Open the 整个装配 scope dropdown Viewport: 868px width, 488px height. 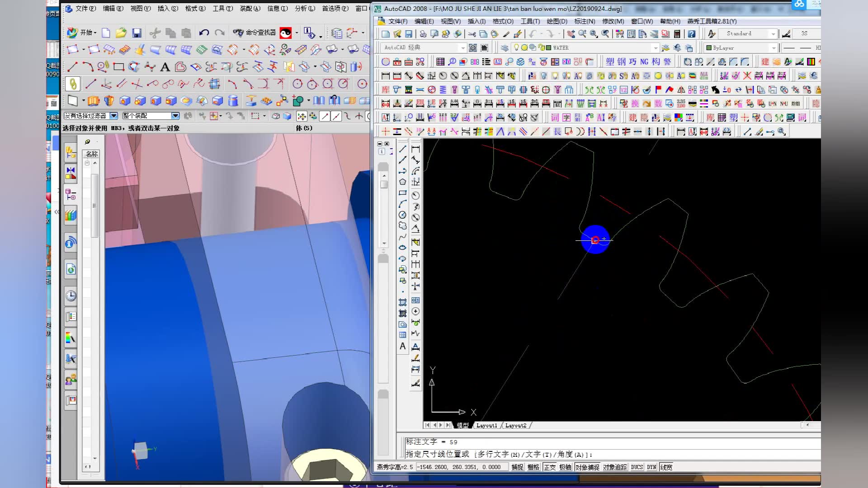pyautogui.click(x=175, y=116)
